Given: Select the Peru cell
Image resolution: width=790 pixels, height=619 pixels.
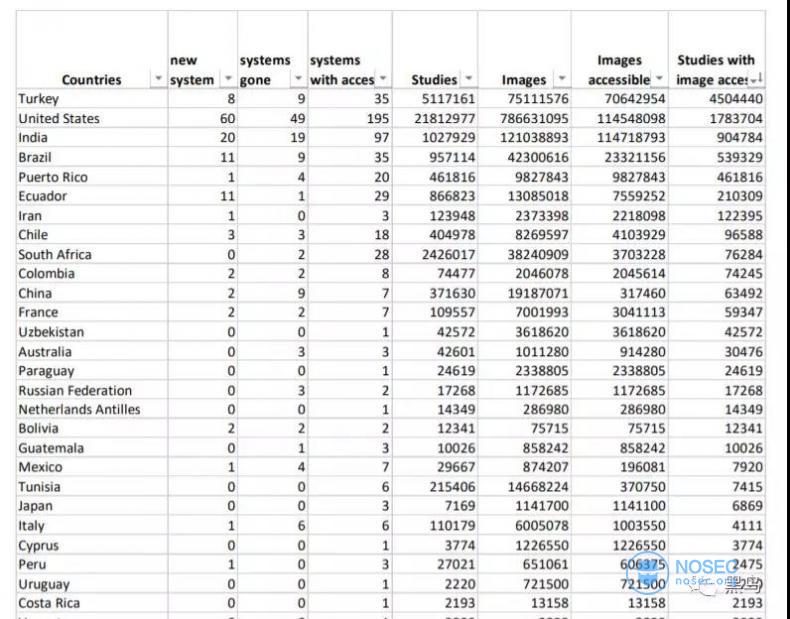Looking at the screenshot, I should [x=92, y=565].
